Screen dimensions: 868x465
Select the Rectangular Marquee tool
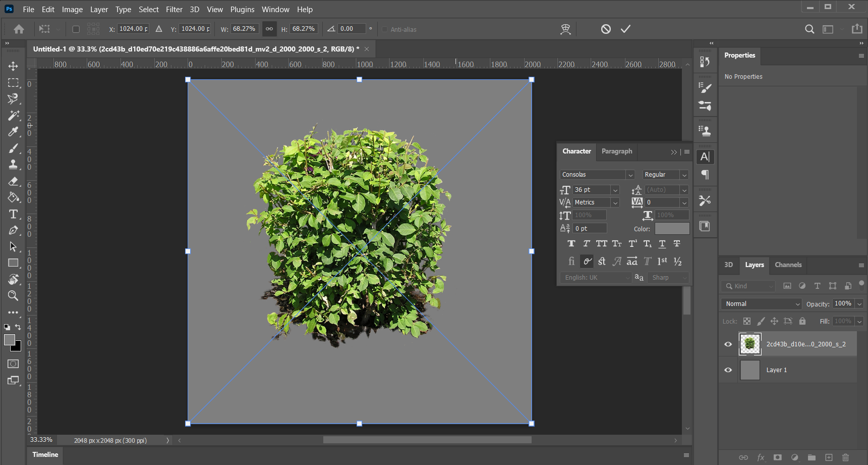click(13, 83)
